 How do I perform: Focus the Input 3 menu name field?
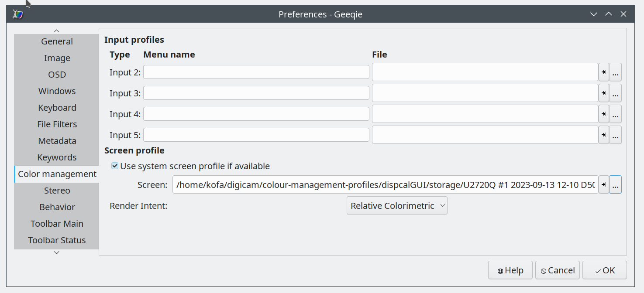(256, 93)
